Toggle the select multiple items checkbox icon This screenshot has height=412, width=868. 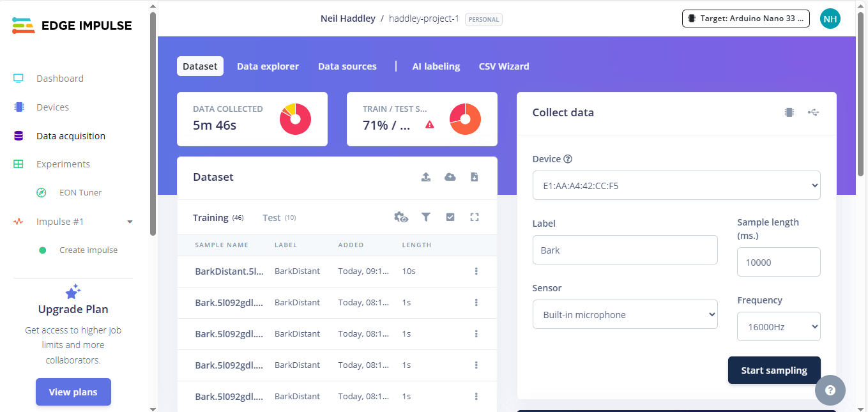(450, 217)
